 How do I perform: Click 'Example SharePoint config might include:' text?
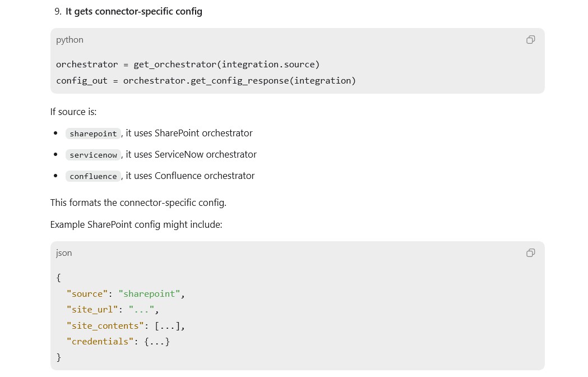(136, 224)
